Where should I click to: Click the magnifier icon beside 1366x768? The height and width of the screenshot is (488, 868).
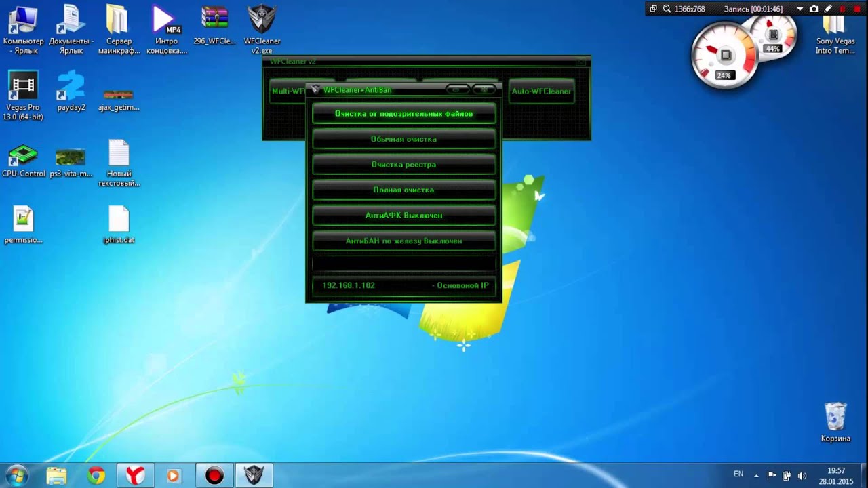(667, 9)
